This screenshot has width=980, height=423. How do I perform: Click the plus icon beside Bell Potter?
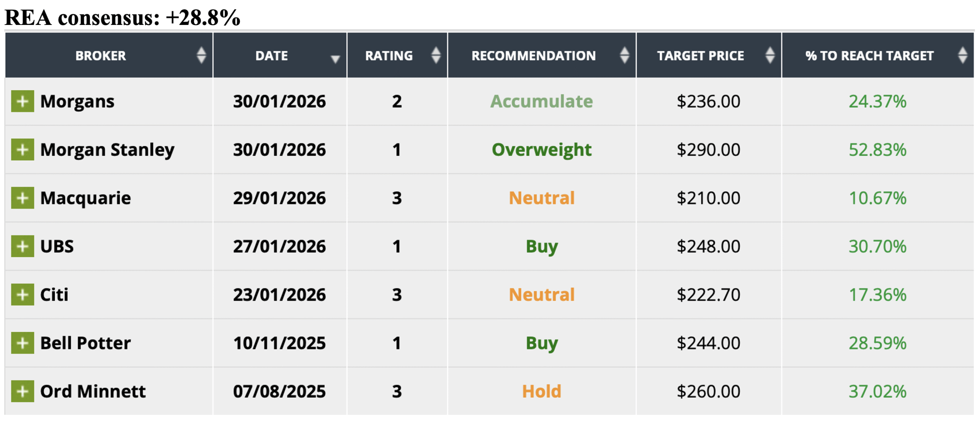[x=22, y=343]
